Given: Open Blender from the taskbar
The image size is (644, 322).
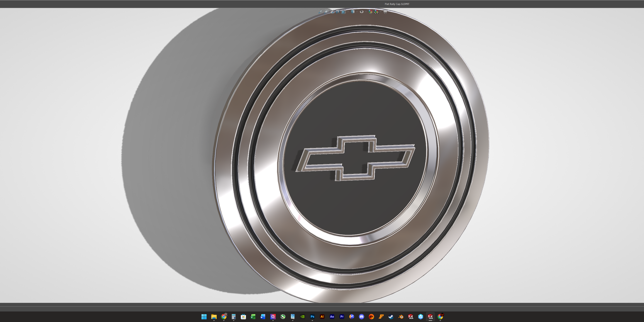Looking at the screenshot, I should (401, 317).
